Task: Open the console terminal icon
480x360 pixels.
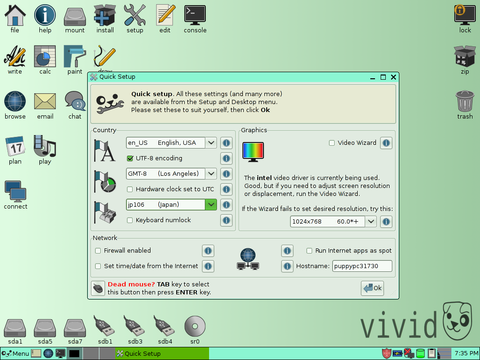Action: pyautogui.click(x=195, y=19)
